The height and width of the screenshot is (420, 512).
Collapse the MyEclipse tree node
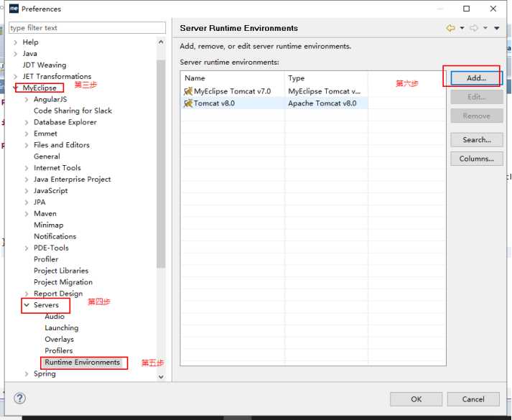pyautogui.click(x=15, y=88)
